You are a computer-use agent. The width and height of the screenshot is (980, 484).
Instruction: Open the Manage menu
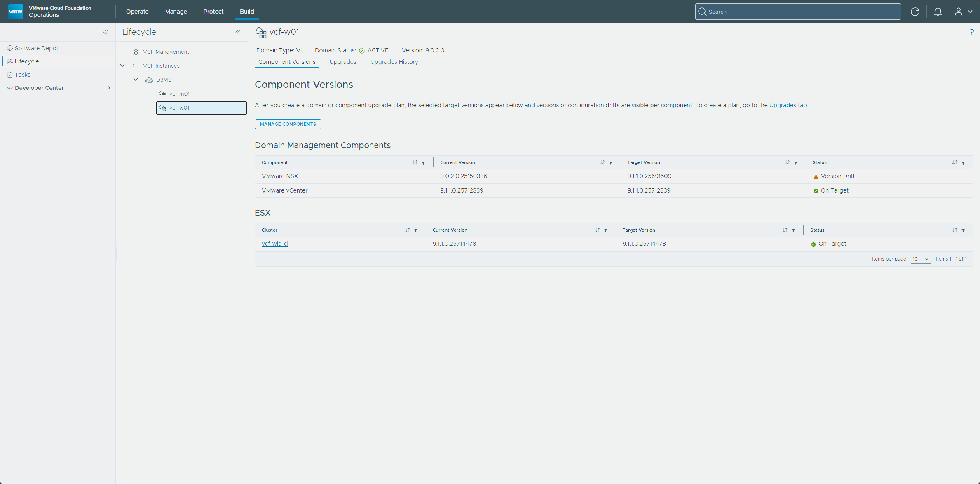[x=176, y=12]
